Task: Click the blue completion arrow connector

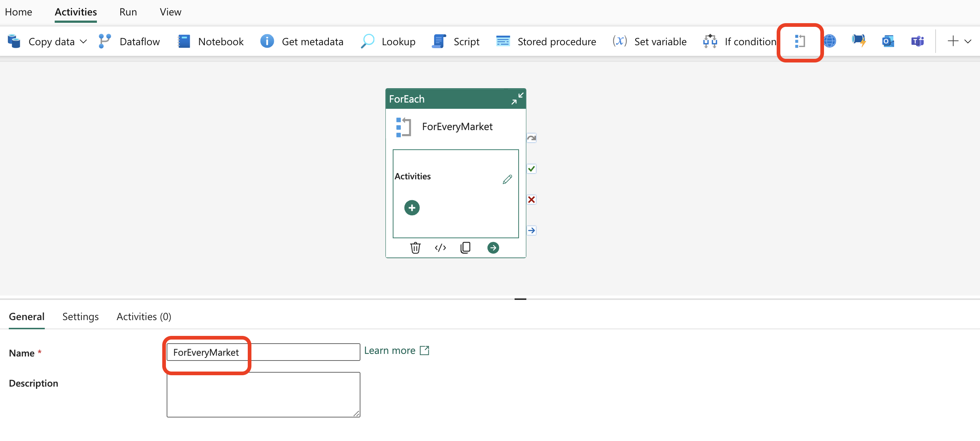Action: point(531,230)
